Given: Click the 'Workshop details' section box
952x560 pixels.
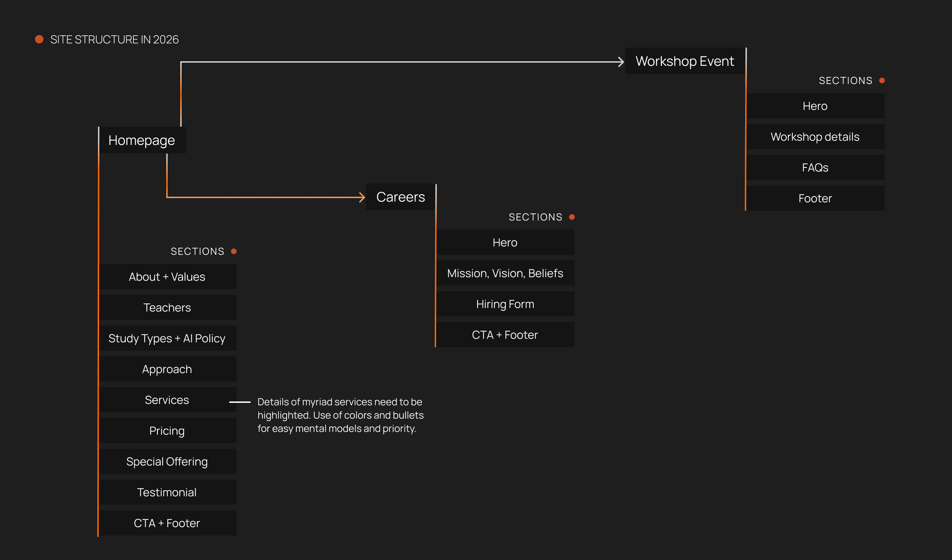Looking at the screenshot, I should (815, 137).
